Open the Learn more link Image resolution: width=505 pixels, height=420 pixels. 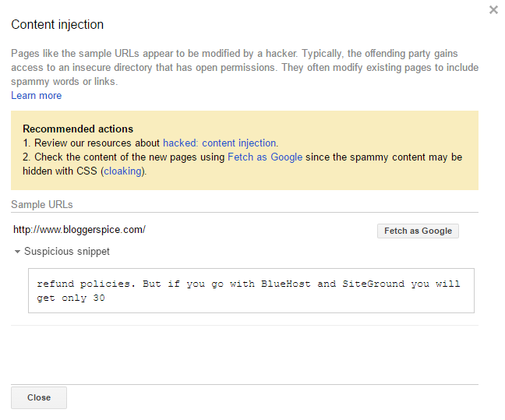36,96
